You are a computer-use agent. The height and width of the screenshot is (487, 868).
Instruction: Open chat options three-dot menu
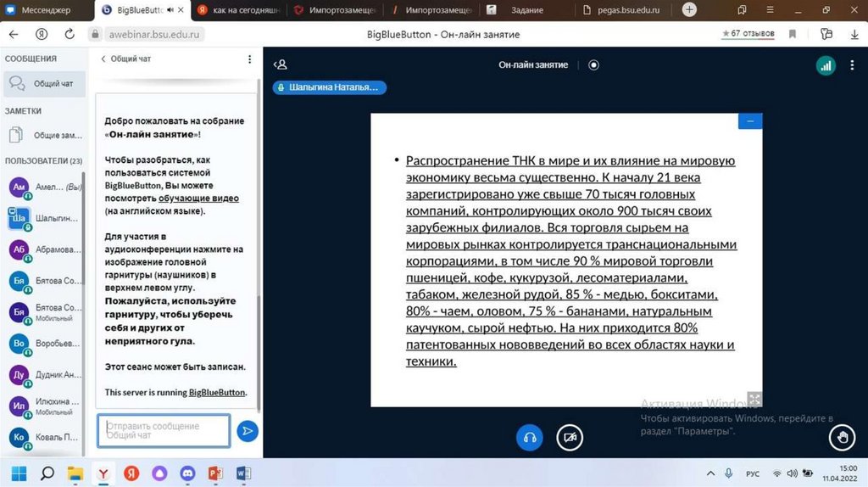tap(250, 59)
